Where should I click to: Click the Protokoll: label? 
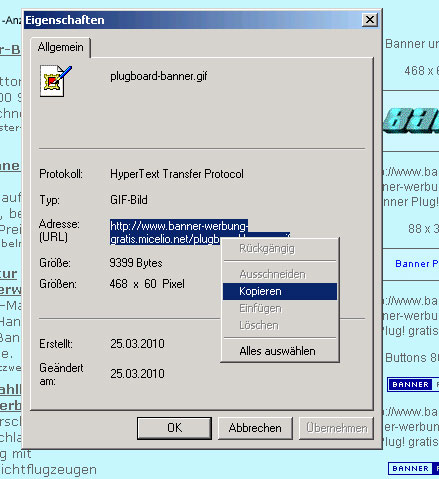click(x=61, y=174)
